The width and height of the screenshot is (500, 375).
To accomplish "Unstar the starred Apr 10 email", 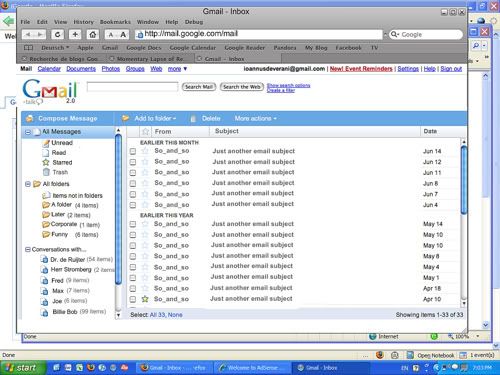I will 145,299.
